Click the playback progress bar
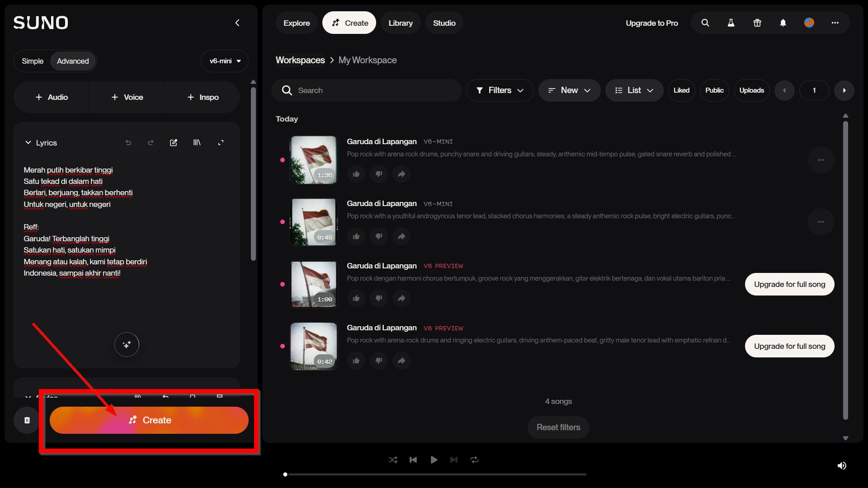The height and width of the screenshot is (488, 868). click(436, 474)
